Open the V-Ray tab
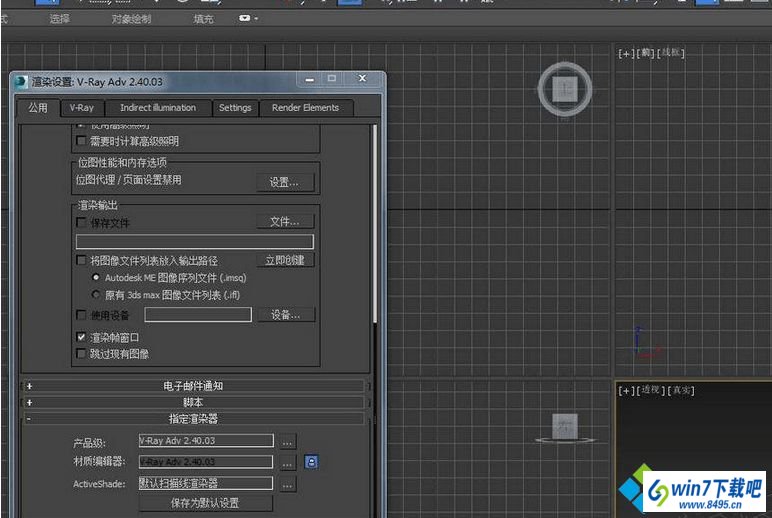 tap(82, 108)
